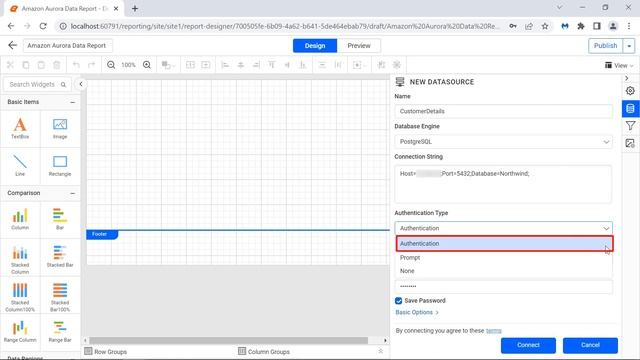Switch to Preview tab
This screenshot has height=360, width=640.
pyautogui.click(x=359, y=46)
